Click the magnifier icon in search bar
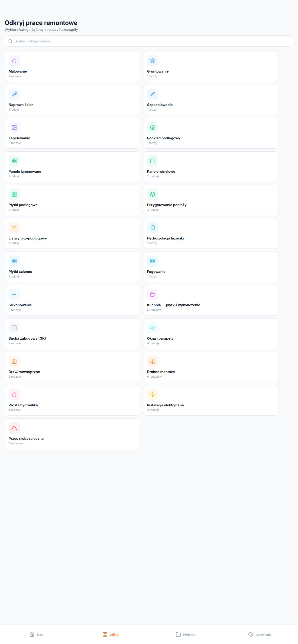This screenshot has height=644, width=298. 10,41
